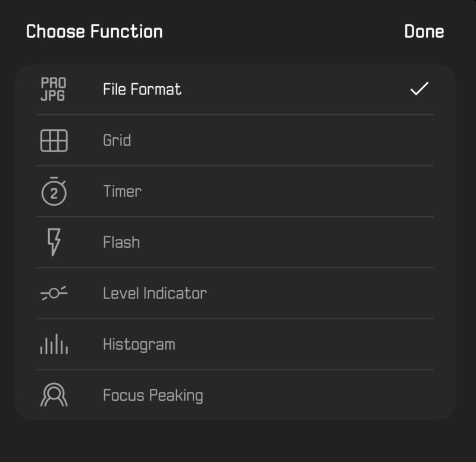Select Level Indicator from the menu
This screenshot has width=476, height=462.
(238, 293)
